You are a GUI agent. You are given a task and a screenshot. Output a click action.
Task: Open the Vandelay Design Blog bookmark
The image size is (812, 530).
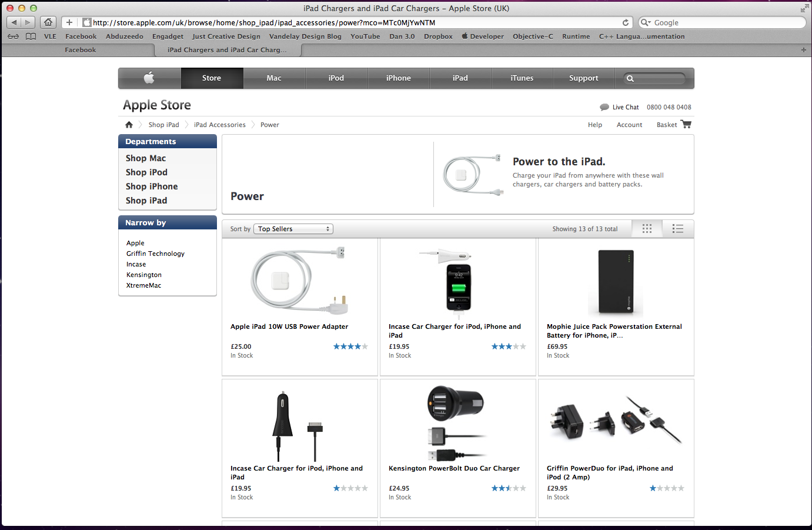(305, 36)
